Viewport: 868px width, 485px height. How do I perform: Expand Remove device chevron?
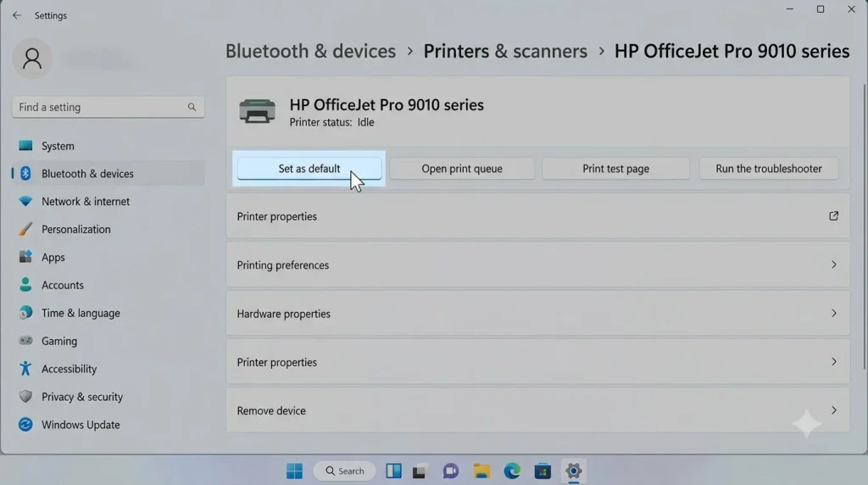coord(834,410)
